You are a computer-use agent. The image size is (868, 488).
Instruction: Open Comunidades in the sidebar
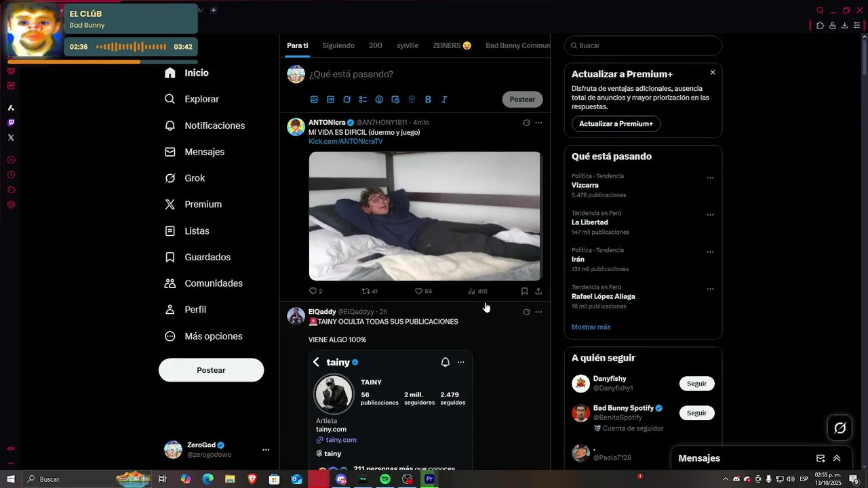coord(203,283)
